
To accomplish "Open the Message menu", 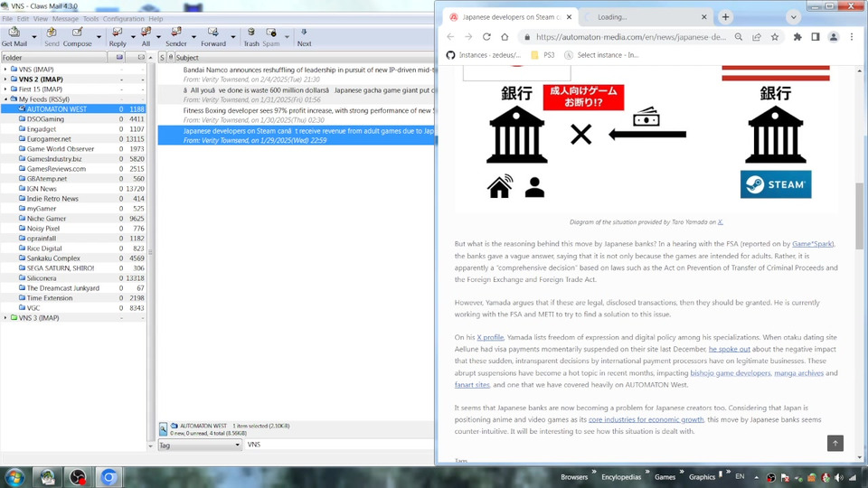I will pyautogui.click(x=65, y=19).
